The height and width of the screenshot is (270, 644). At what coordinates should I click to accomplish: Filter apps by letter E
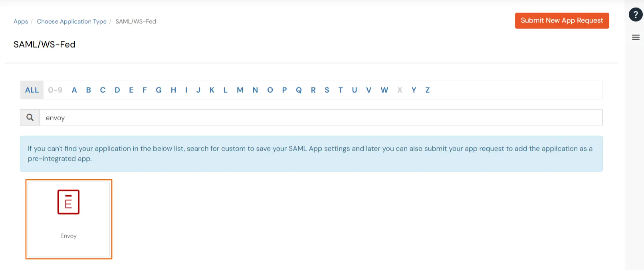(131, 90)
